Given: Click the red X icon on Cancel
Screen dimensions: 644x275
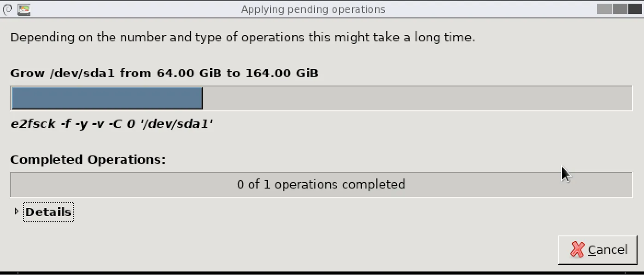Looking at the screenshot, I should [577, 250].
